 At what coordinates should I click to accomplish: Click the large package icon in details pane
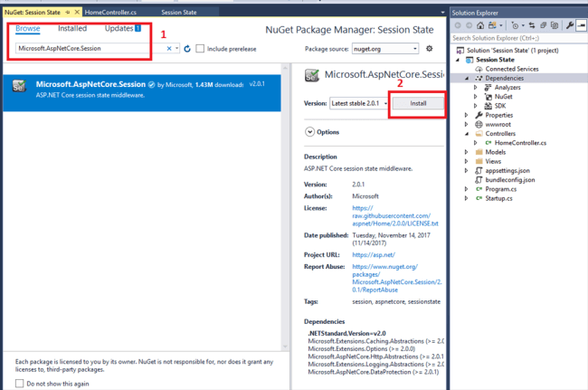pos(311,75)
